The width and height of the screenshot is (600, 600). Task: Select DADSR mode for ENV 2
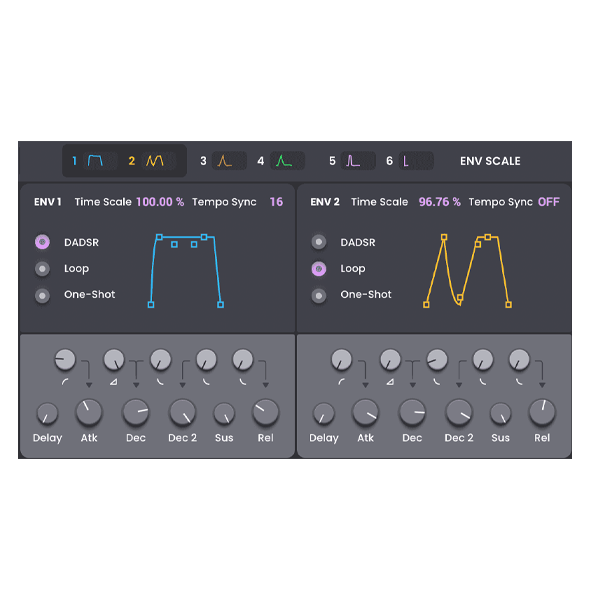[319, 242]
